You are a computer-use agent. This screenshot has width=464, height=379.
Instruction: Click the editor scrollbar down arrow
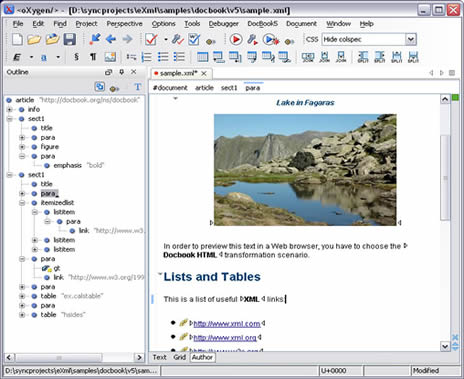445,346
